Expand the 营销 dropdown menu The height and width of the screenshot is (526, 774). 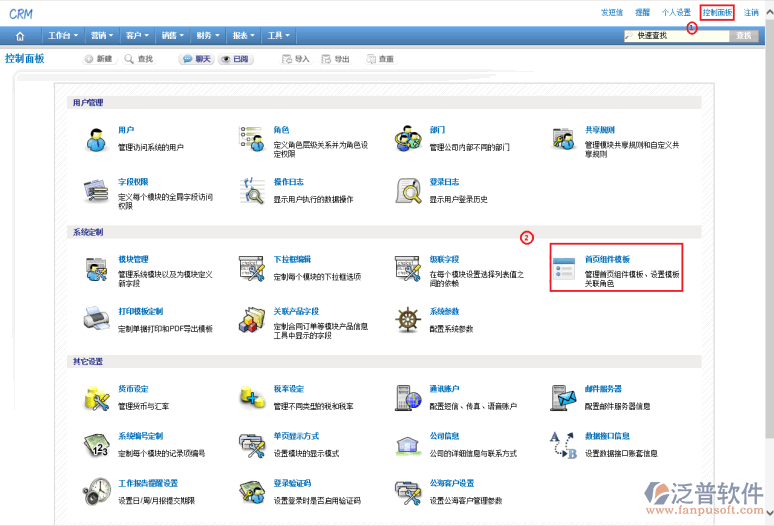pos(101,35)
